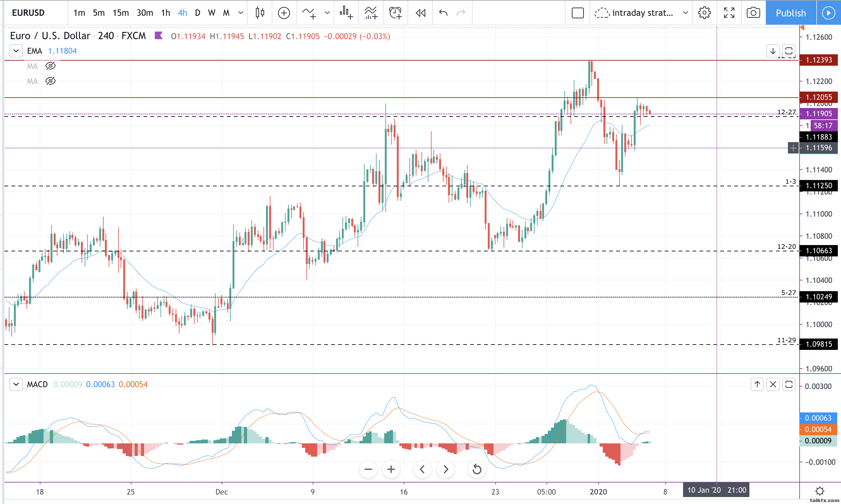Start bar replay with rewind icon
This screenshot has height=504, width=841.
[420, 13]
